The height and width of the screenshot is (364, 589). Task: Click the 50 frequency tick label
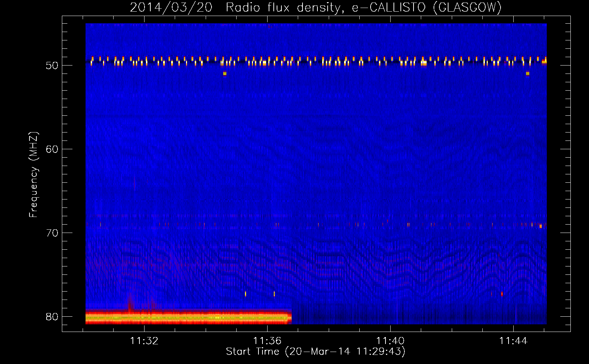(52, 66)
